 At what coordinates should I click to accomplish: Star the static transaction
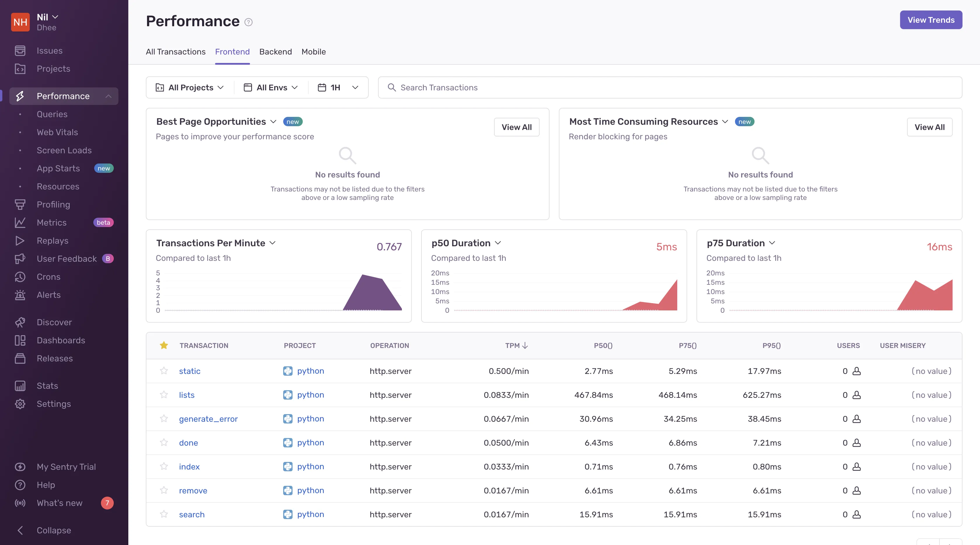pos(164,370)
